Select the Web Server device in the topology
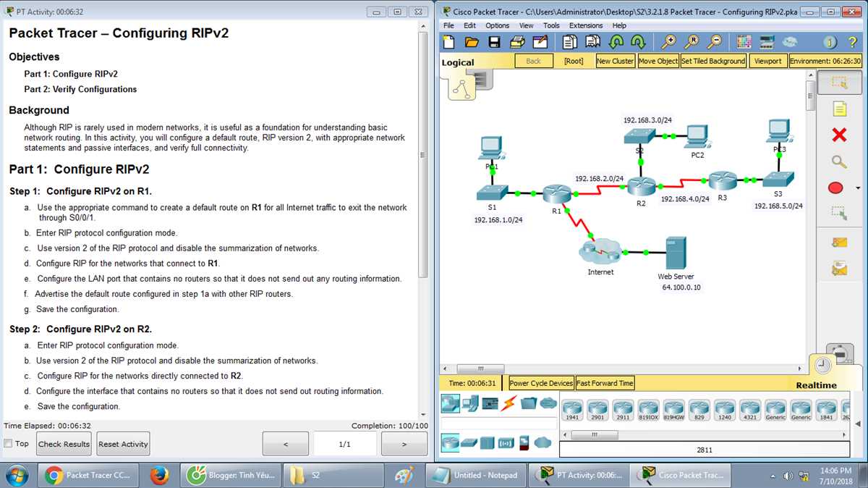868x488 pixels. pyautogui.click(x=676, y=253)
